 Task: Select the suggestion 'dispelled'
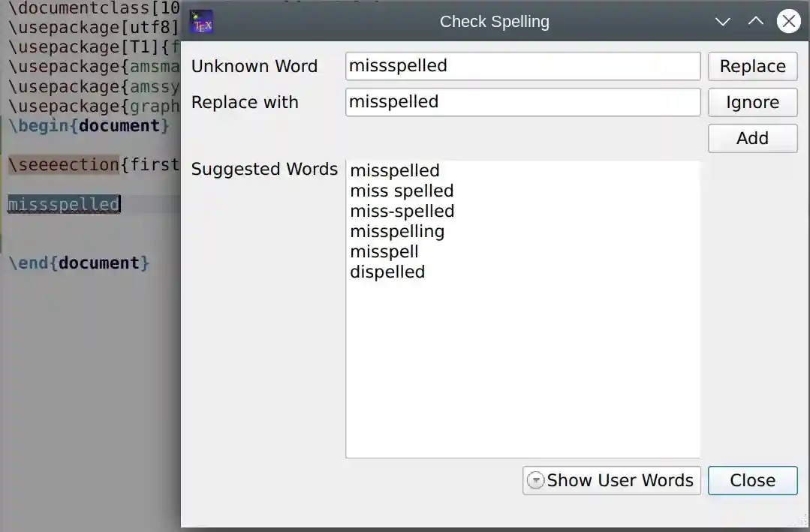tap(387, 272)
